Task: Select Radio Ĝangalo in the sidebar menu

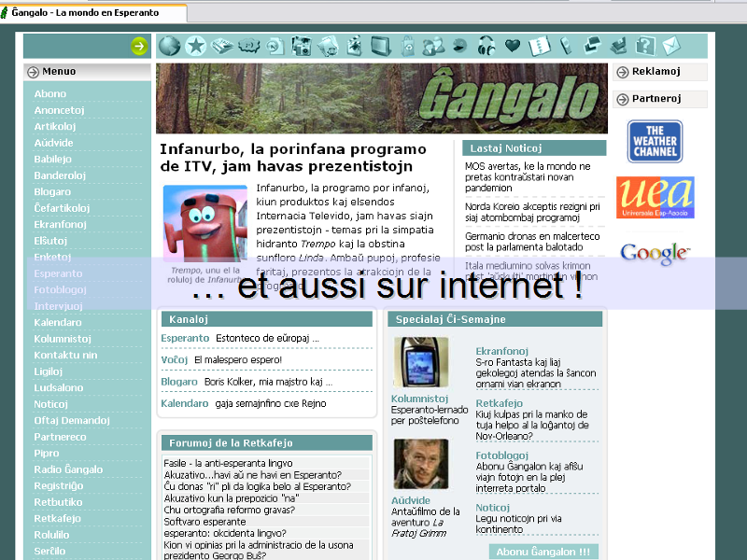Action: pos(68,469)
